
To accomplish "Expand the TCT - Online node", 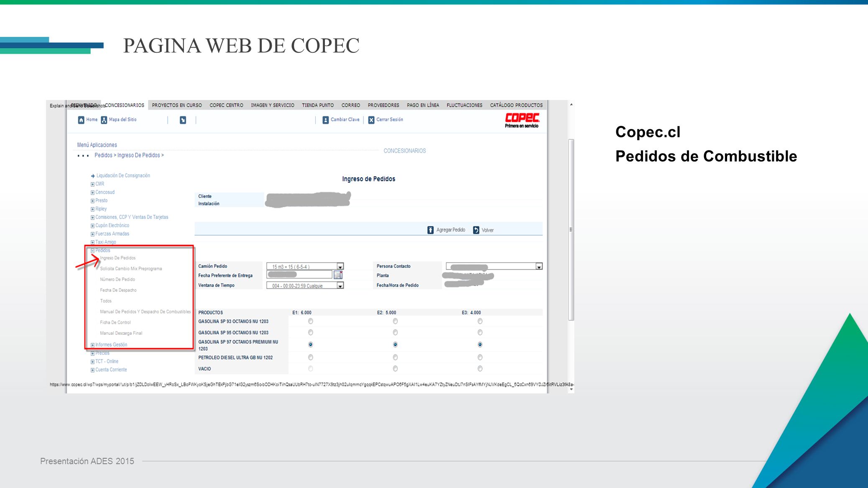I will pos(92,362).
